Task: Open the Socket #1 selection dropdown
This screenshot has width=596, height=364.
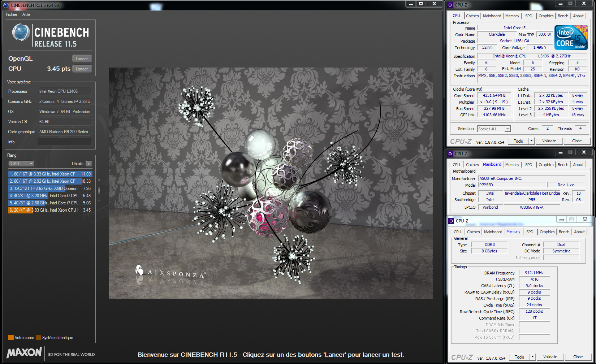Action: coord(494,129)
